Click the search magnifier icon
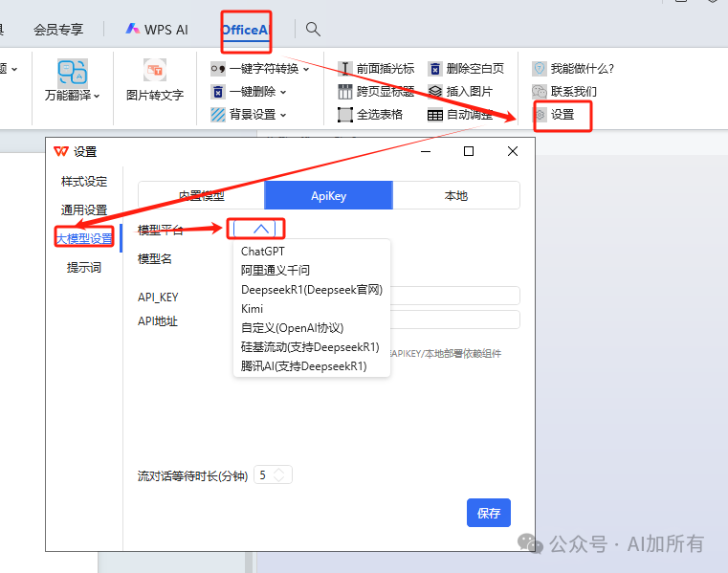This screenshot has width=728, height=573. pyautogui.click(x=313, y=30)
